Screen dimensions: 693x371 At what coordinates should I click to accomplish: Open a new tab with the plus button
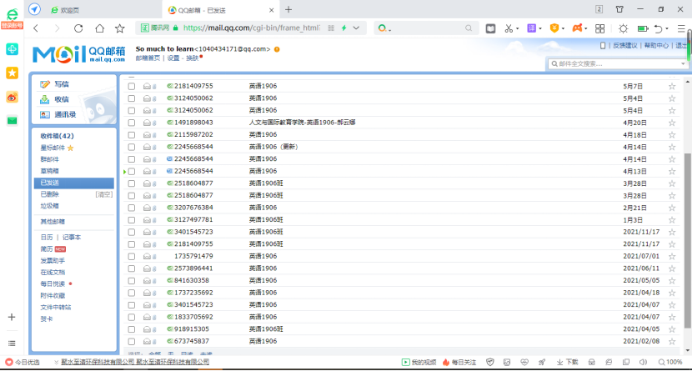click(288, 10)
